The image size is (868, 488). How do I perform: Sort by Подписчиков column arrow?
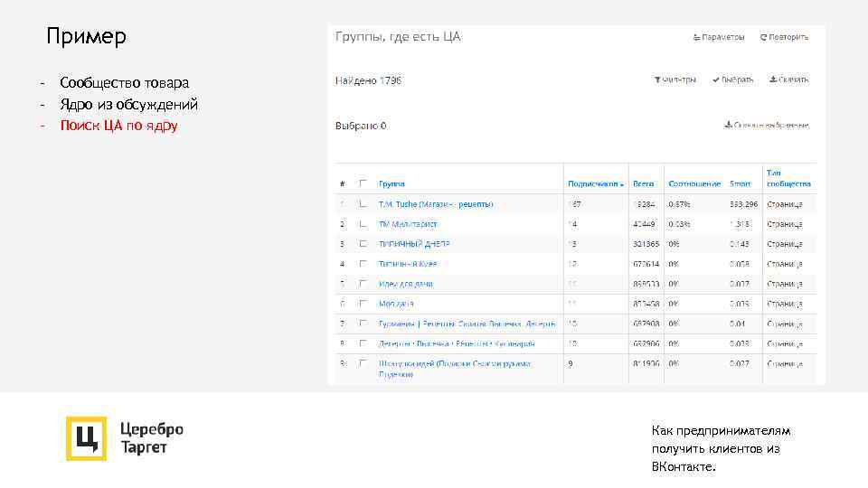622,184
